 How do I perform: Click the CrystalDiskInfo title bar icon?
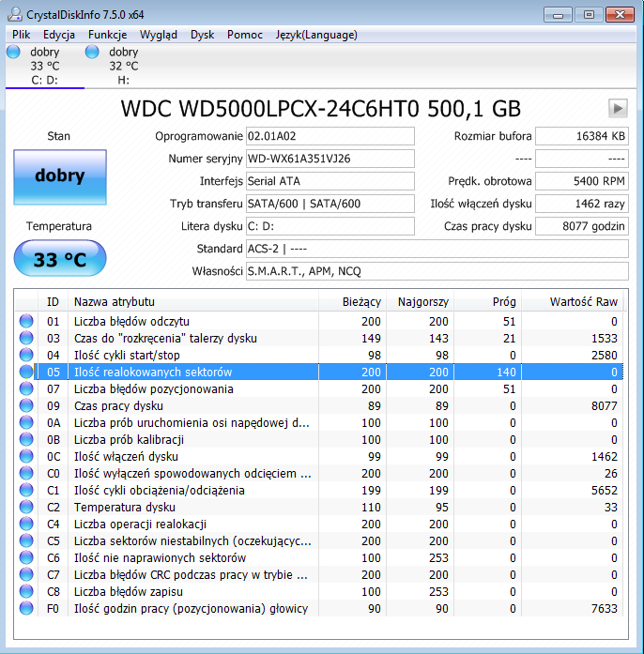point(15,15)
